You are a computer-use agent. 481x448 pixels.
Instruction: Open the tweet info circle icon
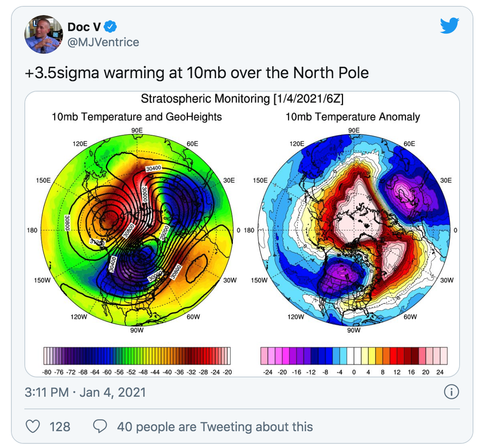click(451, 392)
